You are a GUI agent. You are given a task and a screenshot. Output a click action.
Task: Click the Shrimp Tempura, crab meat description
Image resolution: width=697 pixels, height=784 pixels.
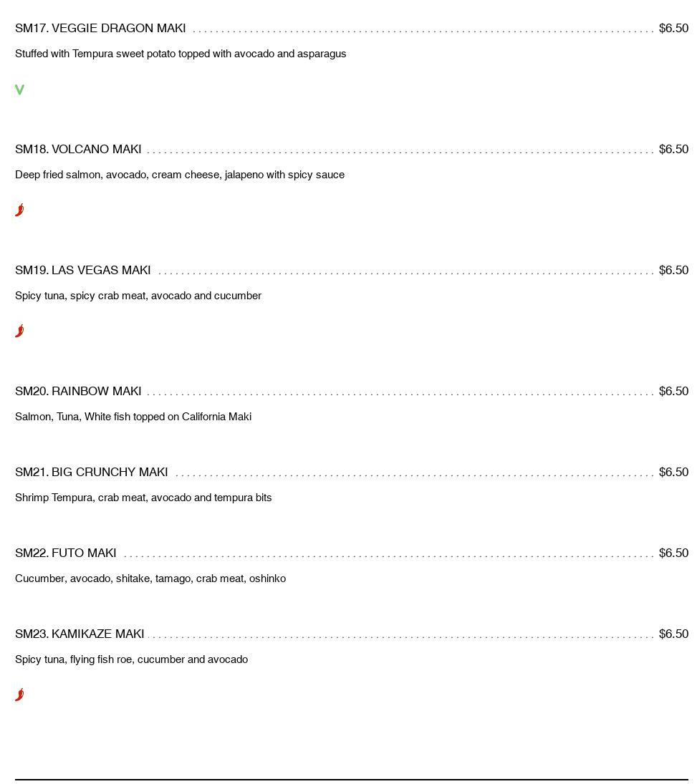point(143,498)
